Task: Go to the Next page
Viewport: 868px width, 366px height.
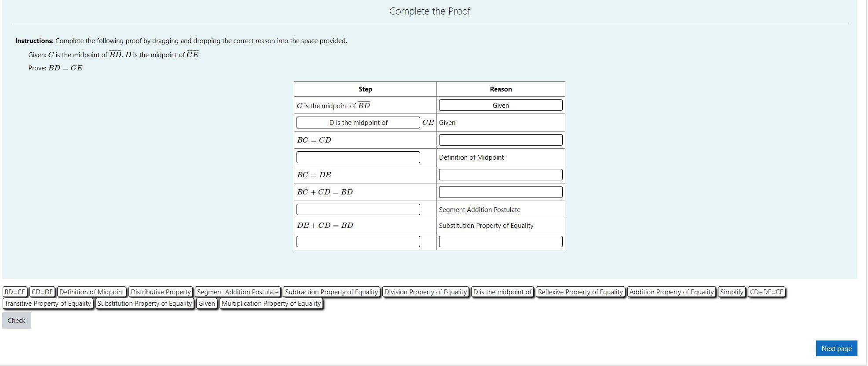Action: [836, 349]
